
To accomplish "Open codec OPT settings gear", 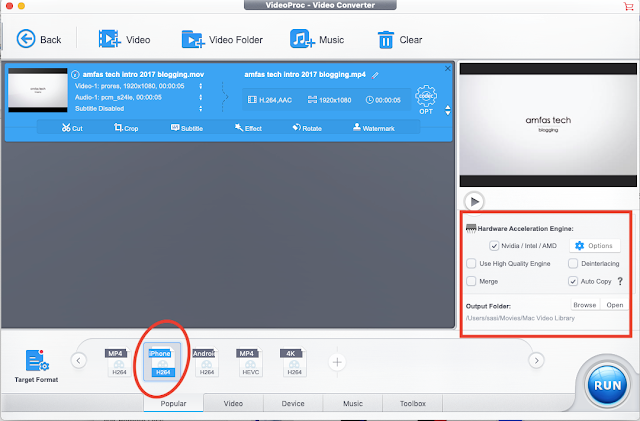I will click(x=426, y=99).
